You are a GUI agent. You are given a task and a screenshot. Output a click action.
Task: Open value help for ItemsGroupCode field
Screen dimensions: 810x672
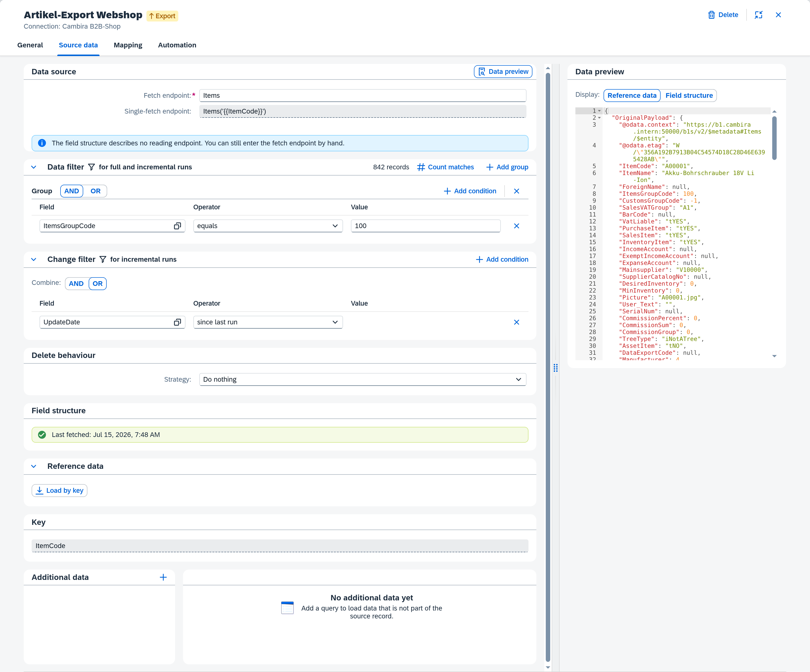coord(177,226)
